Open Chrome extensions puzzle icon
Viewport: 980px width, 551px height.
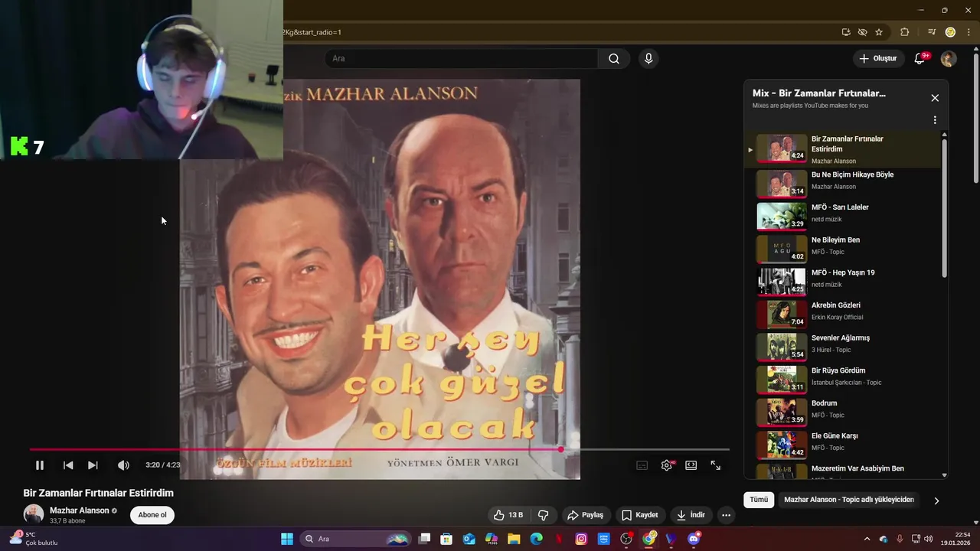click(905, 32)
